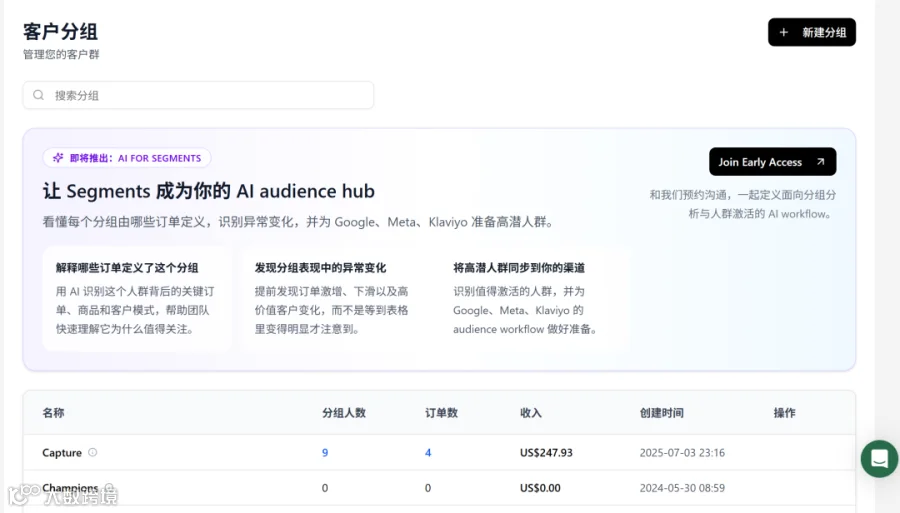This screenshot has width=900, height=513.
Task: Click the 创建时间 column header
Action: point(662,413)
